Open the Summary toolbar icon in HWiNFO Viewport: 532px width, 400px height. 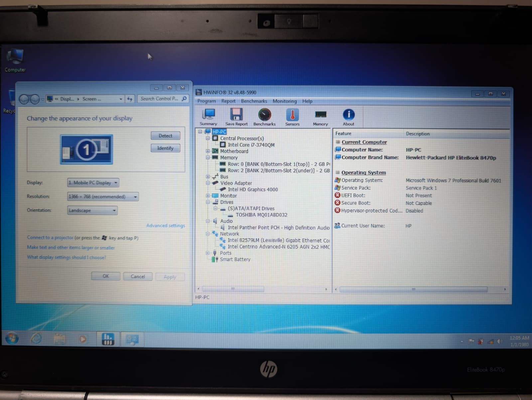(208, 117)
